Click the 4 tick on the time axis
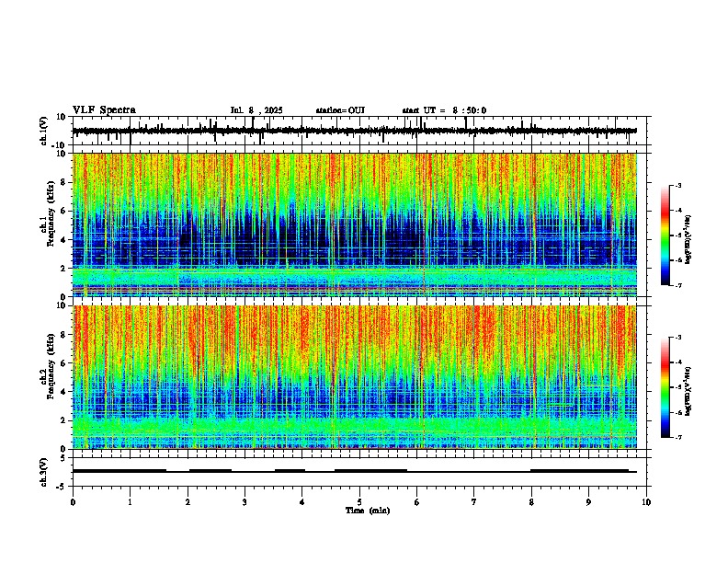Image resolution: width=728 pixels, height=563 pixels. click(302, 502)
